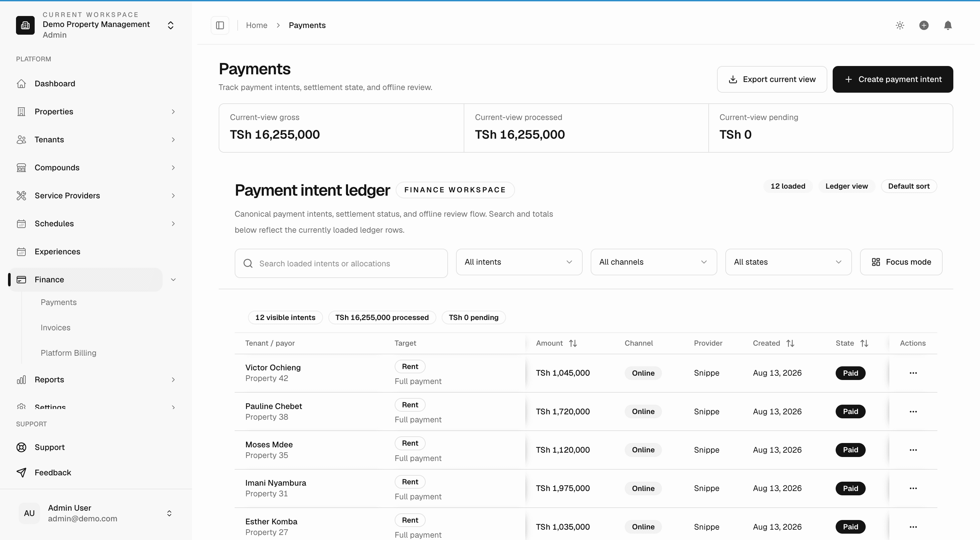The image size is (980, 540).
Task: Open Compounds in sidebar
Action: point(57,167)
